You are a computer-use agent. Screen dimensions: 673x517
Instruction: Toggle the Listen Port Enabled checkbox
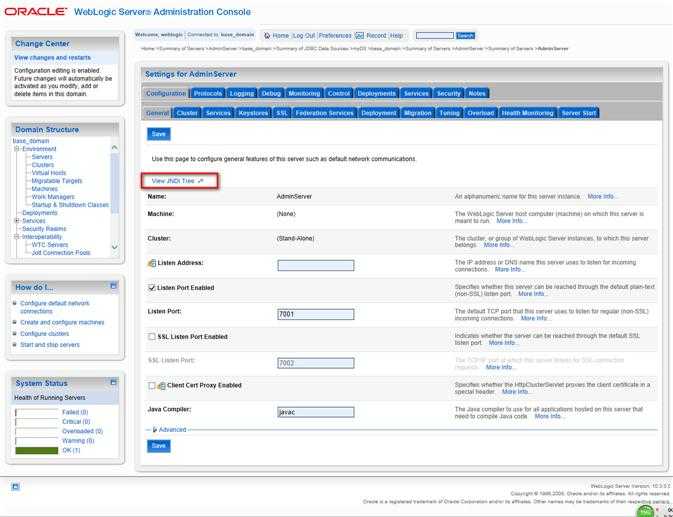tap(152, 287)
